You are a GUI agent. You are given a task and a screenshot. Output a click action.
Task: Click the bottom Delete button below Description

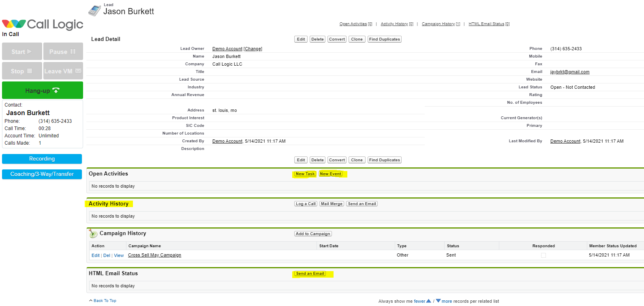pyautogui.click(x=317, y=160)
